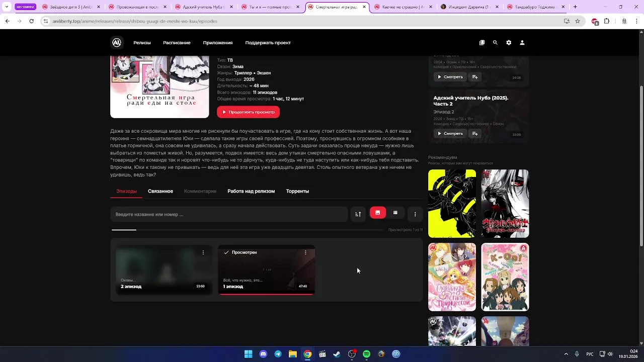This screenshot has width=644, height=362.
Task: Open Chrome's three-dot main menu
Action: (x=636, y=21)
